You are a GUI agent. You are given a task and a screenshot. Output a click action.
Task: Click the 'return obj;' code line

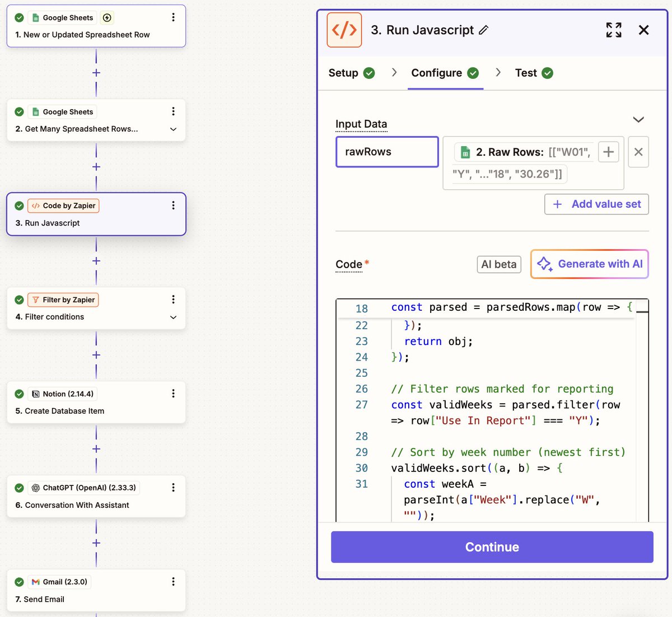(x=438, y=342)
